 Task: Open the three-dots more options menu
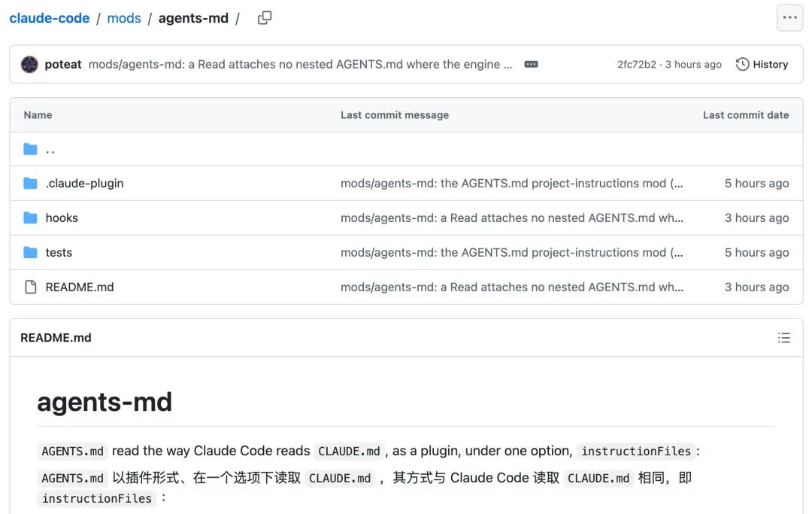coord(789,18)
